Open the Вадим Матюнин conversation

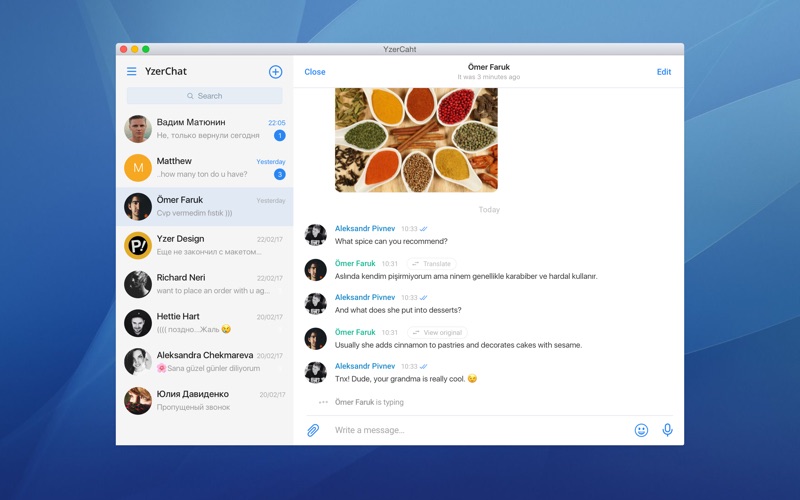click(205, 129)
